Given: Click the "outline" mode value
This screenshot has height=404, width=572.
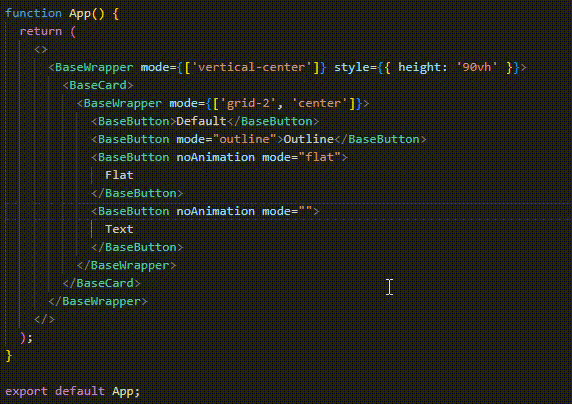Looking at the screenshot, I should coord(244,139).
